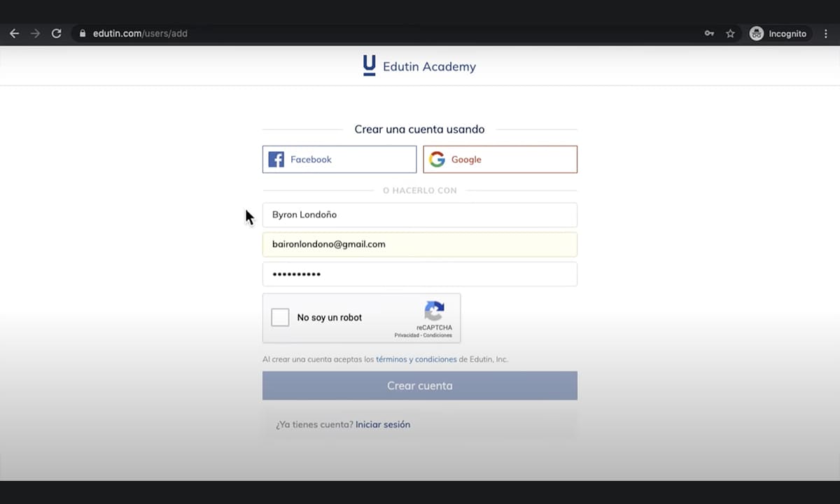
Task: Bookmark this page with the star icon
Action: [x=730, y=34]
